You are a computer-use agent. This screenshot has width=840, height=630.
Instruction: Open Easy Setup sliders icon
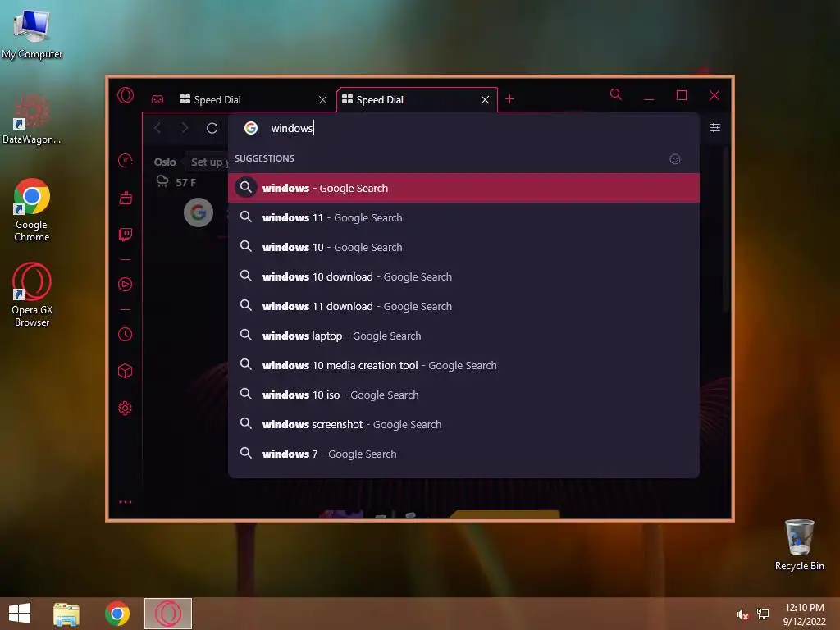point(715,127)
